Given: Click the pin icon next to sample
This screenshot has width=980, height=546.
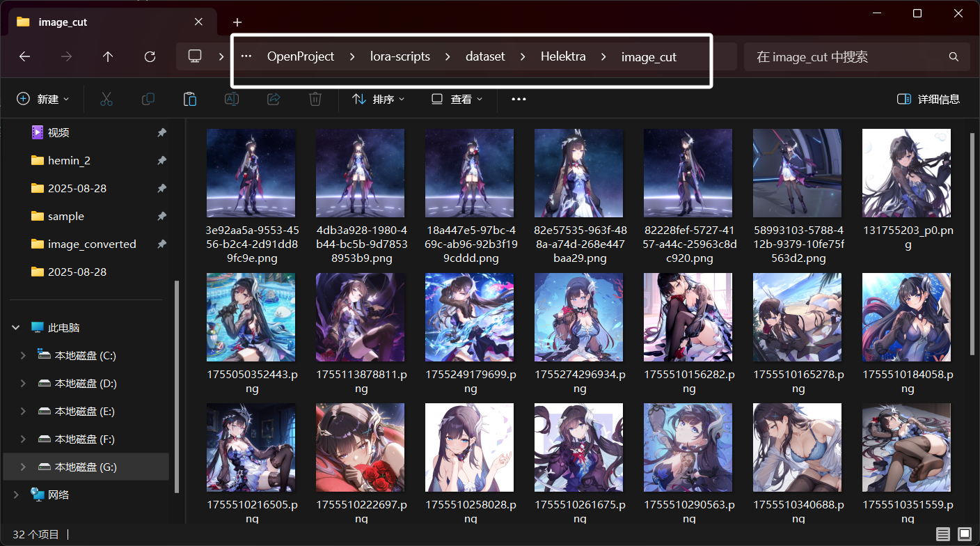Looking at the screenshot, I should (161, 216).
